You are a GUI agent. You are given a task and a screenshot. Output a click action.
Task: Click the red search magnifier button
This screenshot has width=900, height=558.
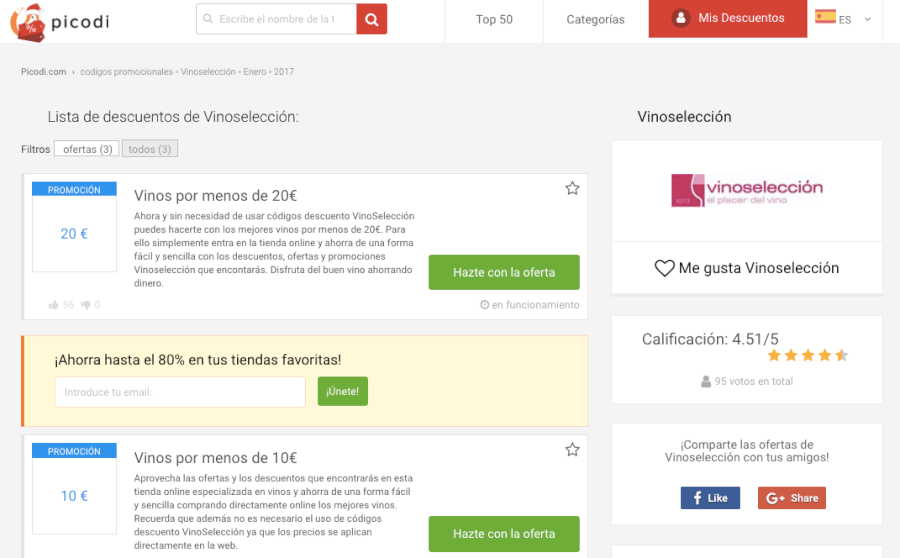pyautogui.click(x=371, y=19)
